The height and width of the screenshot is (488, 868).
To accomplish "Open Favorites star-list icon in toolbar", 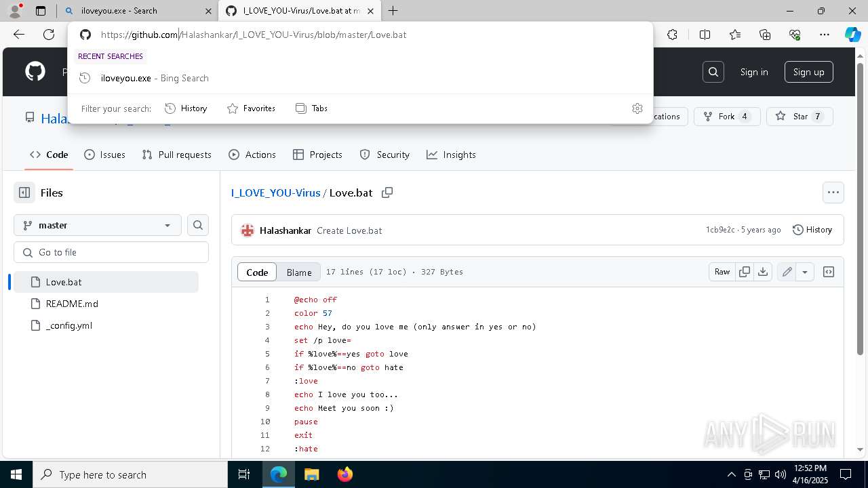I will tap(735, 35).
